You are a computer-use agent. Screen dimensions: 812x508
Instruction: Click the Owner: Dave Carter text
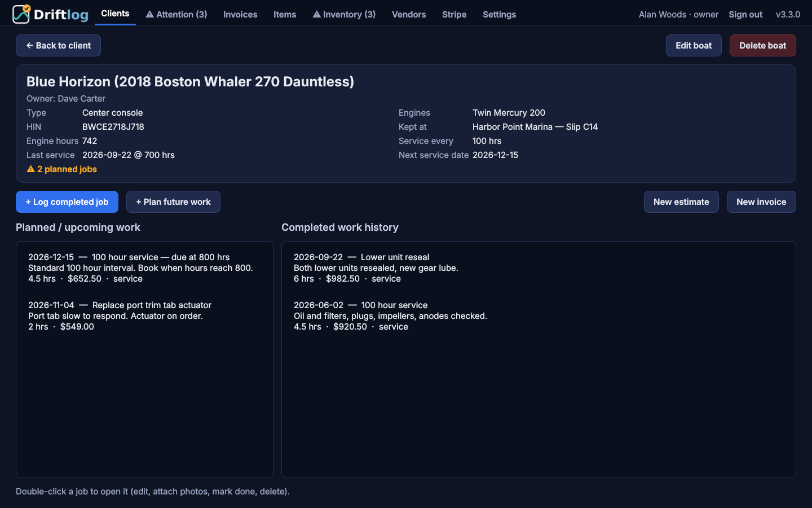click(66, 99)
